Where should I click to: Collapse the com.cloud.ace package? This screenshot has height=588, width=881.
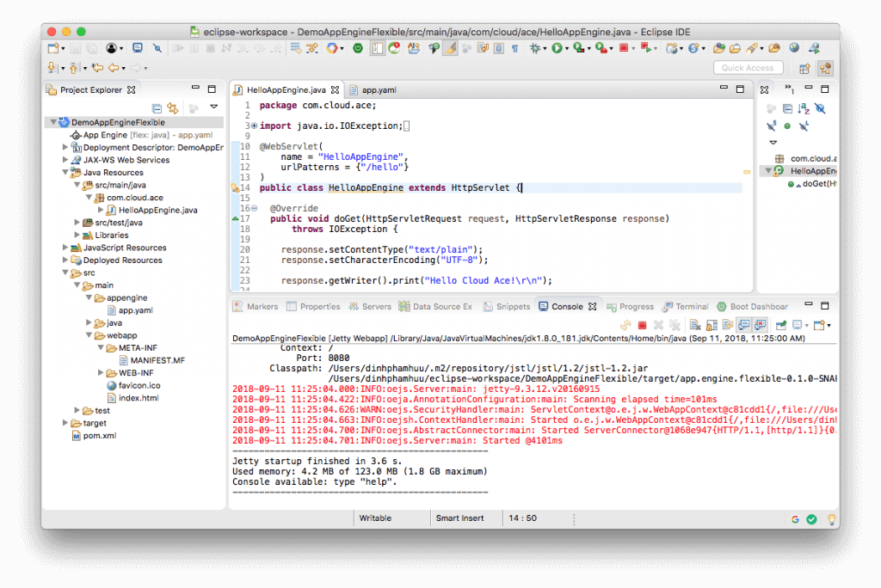(x=89, y=197)
